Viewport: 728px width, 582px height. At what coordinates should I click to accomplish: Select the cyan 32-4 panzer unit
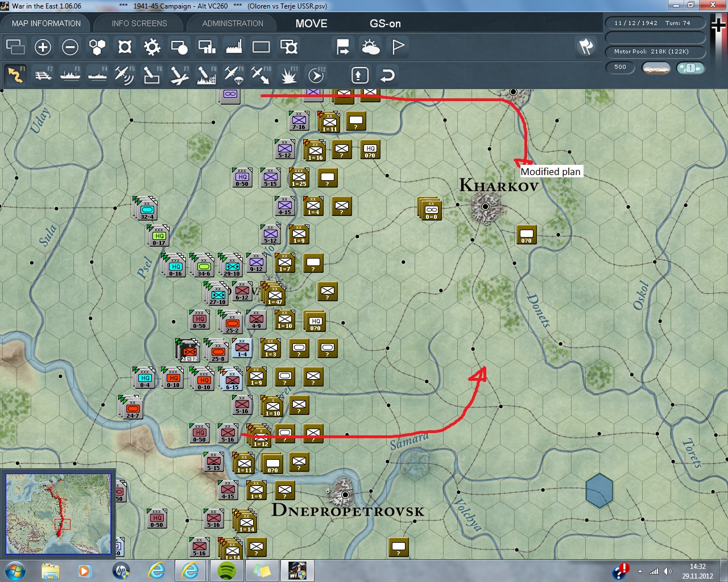click(146, 209)
